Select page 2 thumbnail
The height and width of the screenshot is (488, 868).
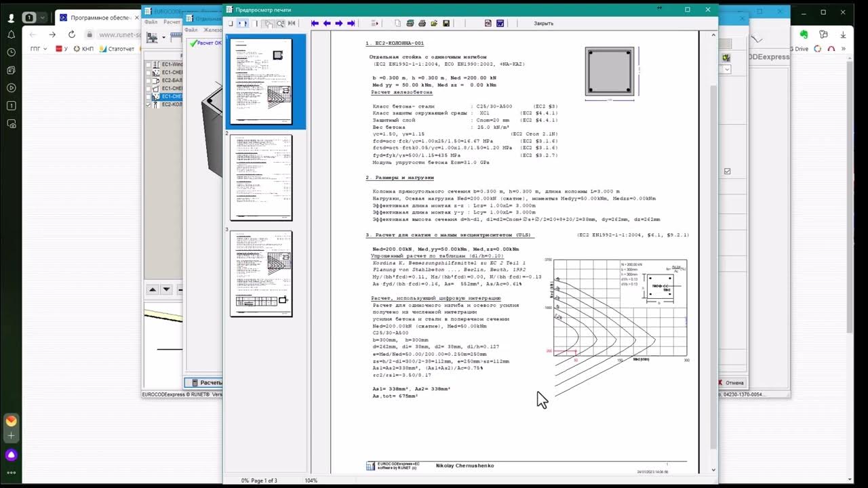(261, 178)
